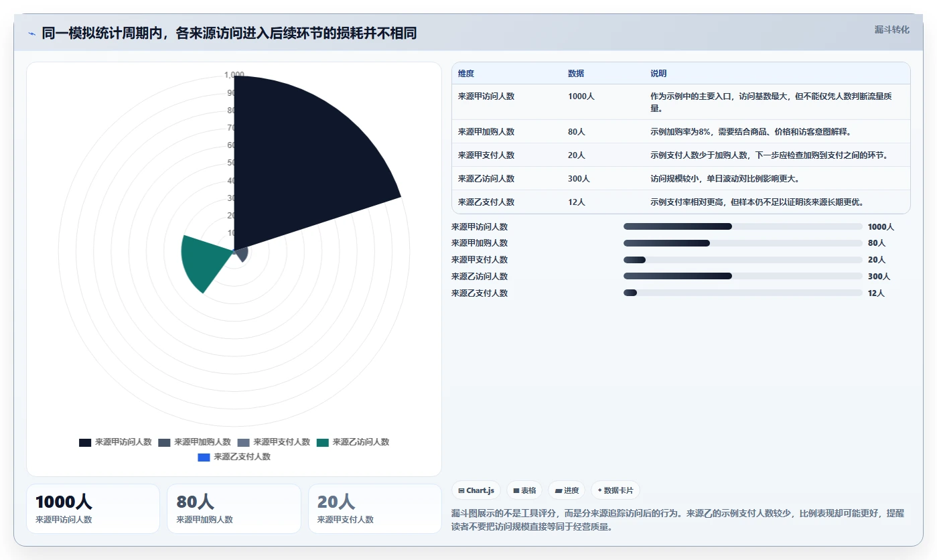937x560 pixels.
Task: Click the description starting 作为示例中的主要入口
Action: [771, 102]
